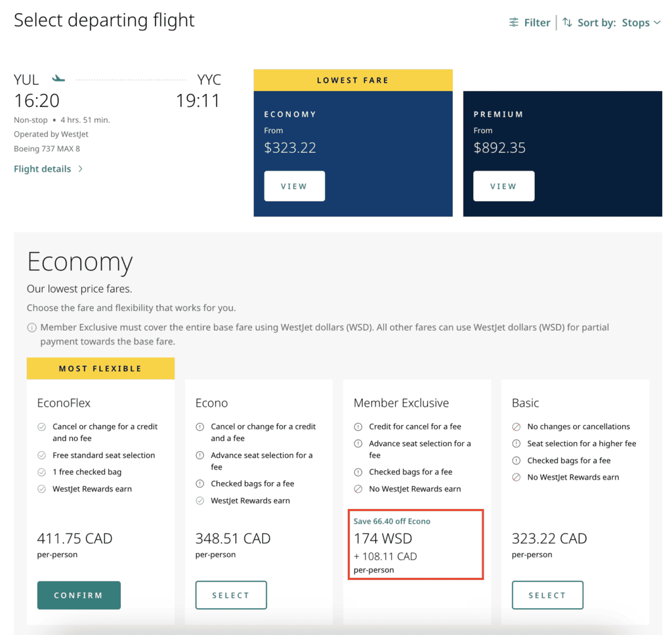
Task: Expand Flight details chevron
Action: 80,169
